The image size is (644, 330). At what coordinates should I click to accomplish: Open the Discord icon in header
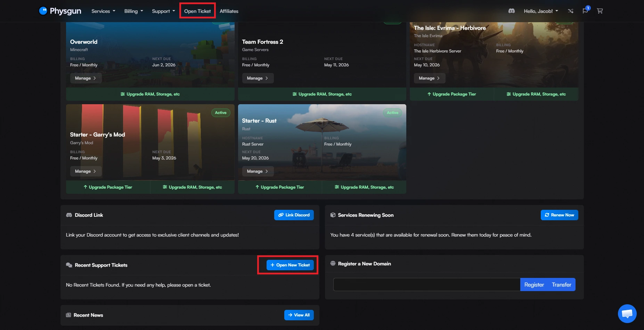click(x=511, y=11)
